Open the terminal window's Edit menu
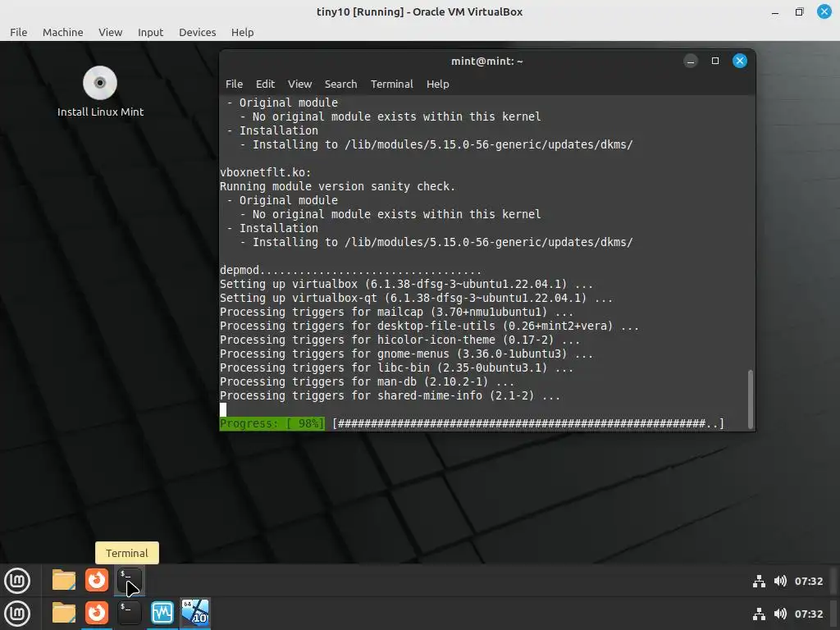Viewport: 840px width, 630px height. [265, 84]
